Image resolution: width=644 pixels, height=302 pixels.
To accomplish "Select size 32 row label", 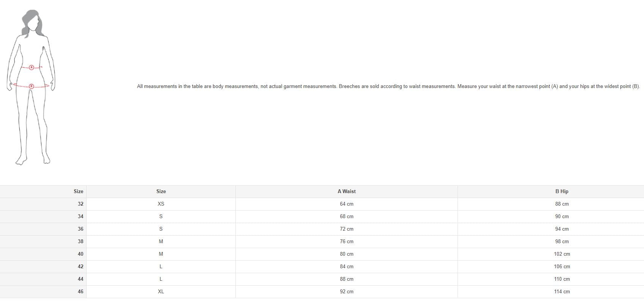I will coord(80,204).
